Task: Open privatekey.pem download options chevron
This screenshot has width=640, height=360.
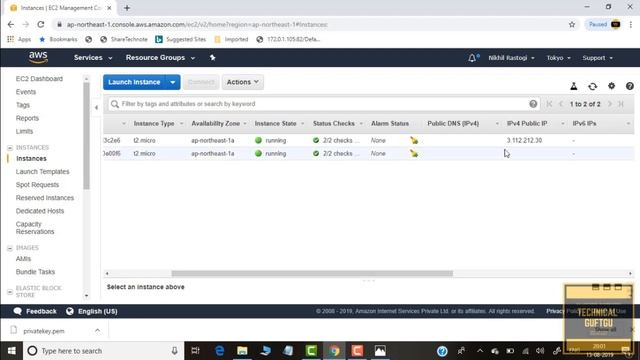Action: click(98, 330)
